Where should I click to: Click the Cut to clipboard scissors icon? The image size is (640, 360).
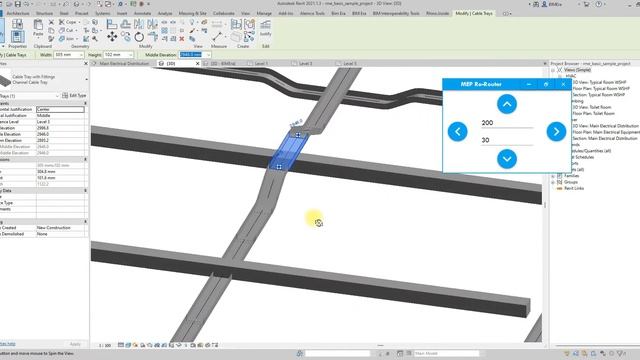[51, 22]
